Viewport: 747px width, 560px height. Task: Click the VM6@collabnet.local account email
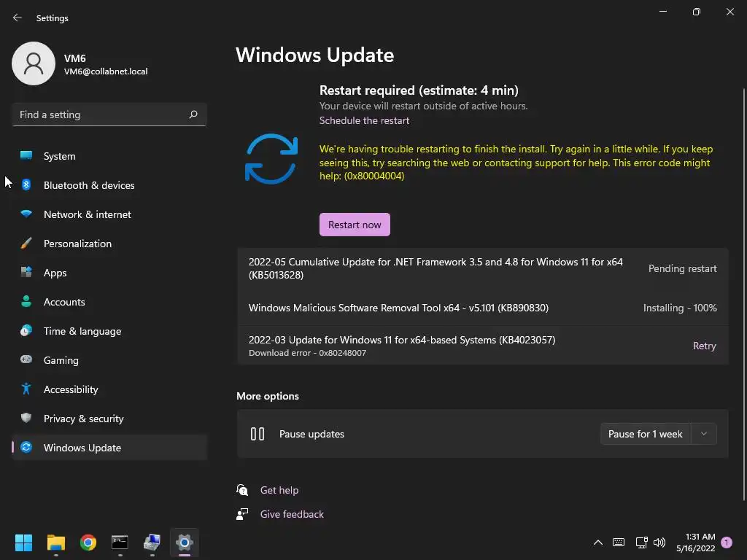106,71
